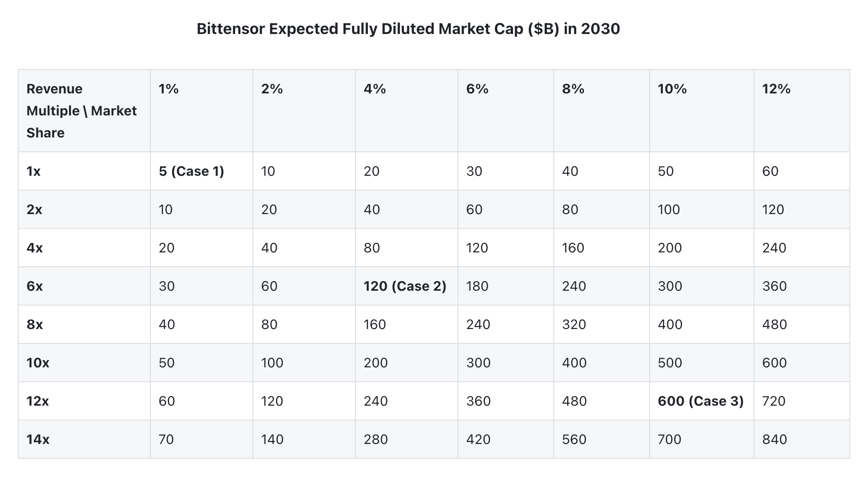Viewport: 868px width, 489px height.
Task: Select the bold '120 (Case 2)' cell
Action: (405, 286)
